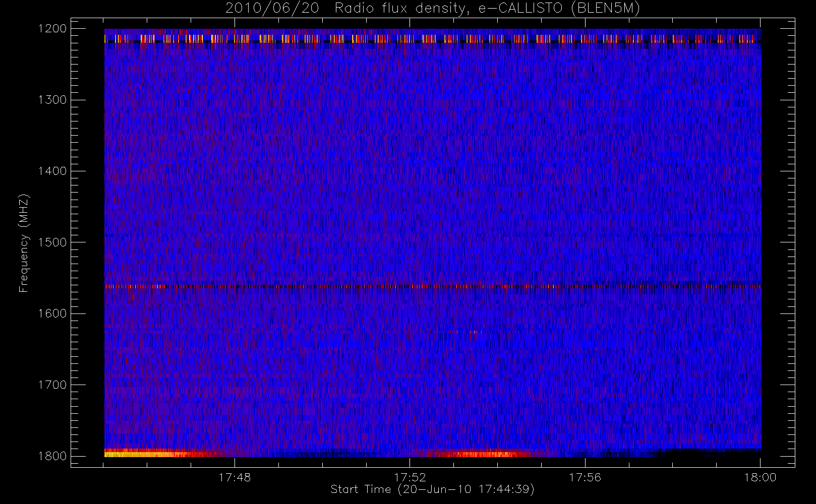The image size is (816, 504).
Task: Click the 'Start Time (20-Jun-10 17:44:39)' label
Action: click(x=432, y=489)
